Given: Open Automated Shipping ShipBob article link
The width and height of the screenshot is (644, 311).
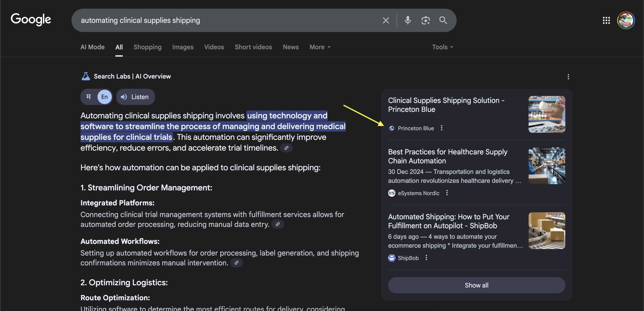Looking at the screenshot, I should 449,221.
